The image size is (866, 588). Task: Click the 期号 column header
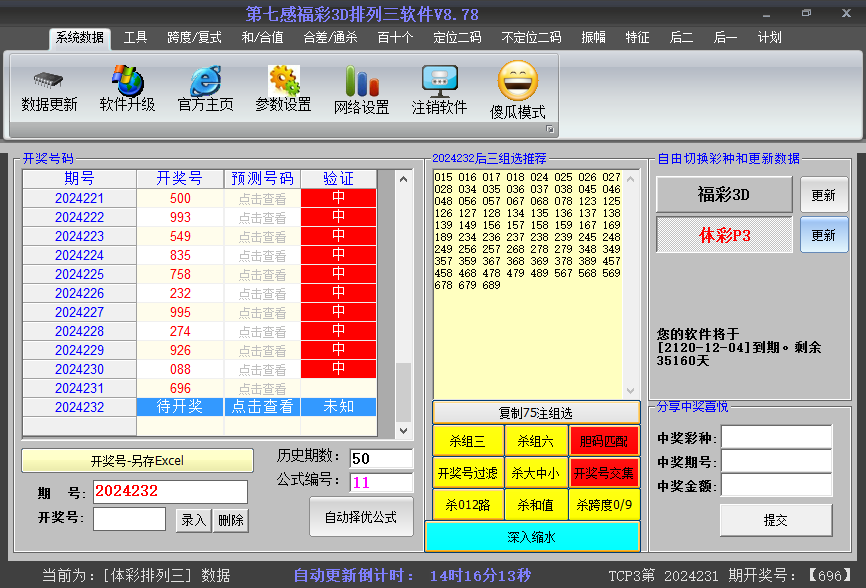[x=80, y=179]
